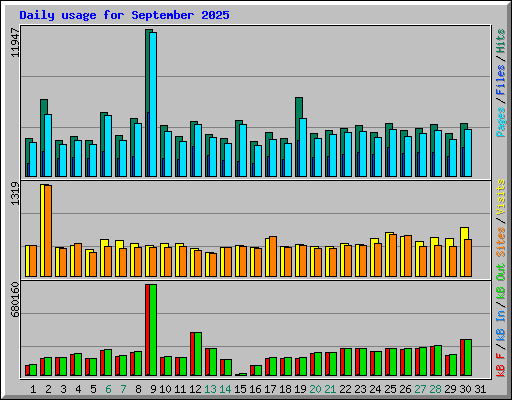This screenshot has width=512, height=400.
Task: Click the 'Files' legend label
Action: pyautogui.click(x=501, y=80)
